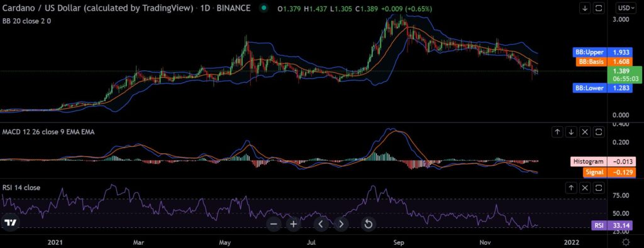Click the 2022 label on time axis
This screenshot has height=248, width=644.
tap(571, 242)
